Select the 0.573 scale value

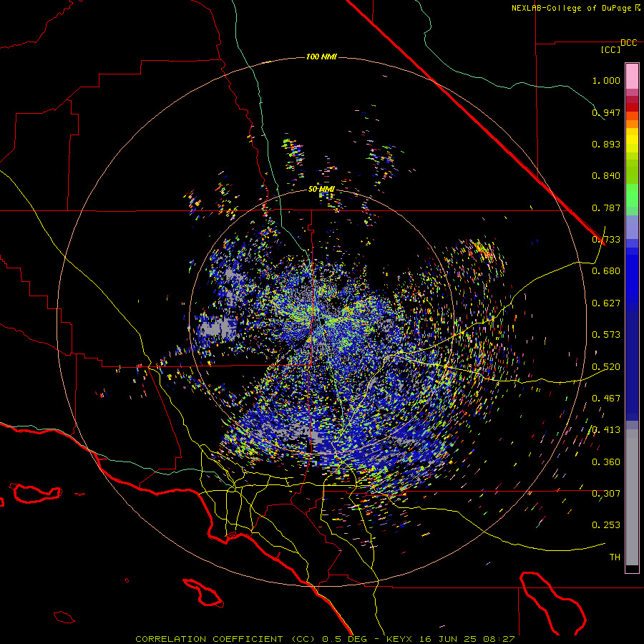606,335
